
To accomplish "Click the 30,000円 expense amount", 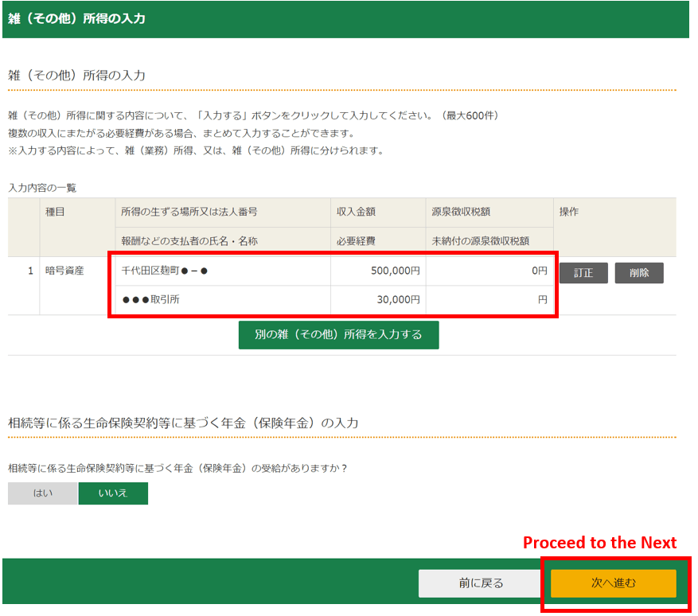I will pos(399,299).
